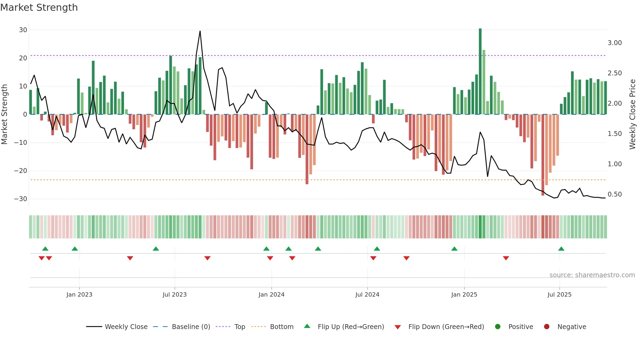Click the Market Strength y-axis title
Viewport: 644px width, 362px height.
pyautogui.click(x=4, y=114)
